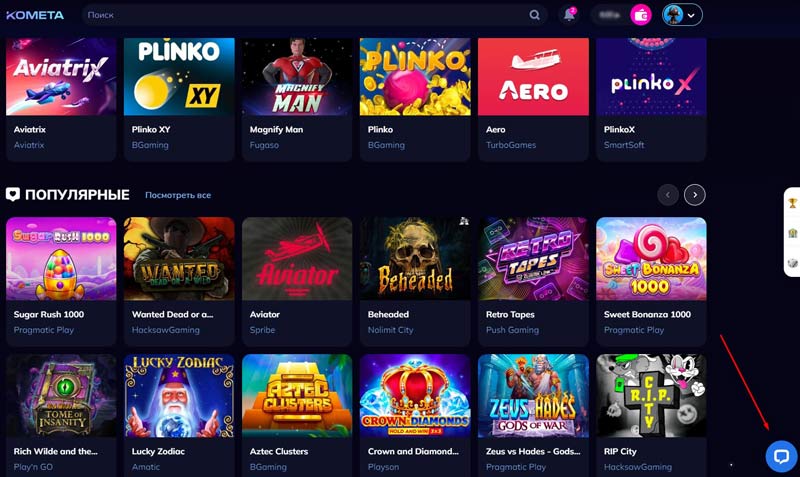Open the Aero TurboGames tile
The image size is (800, 477).
(x=533, y=77)
